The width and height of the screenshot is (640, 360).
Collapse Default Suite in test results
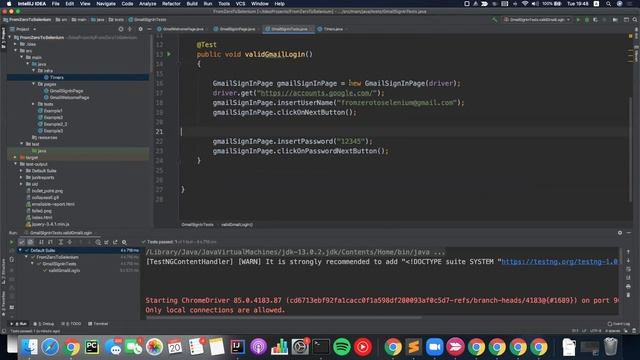click(20, 250)
